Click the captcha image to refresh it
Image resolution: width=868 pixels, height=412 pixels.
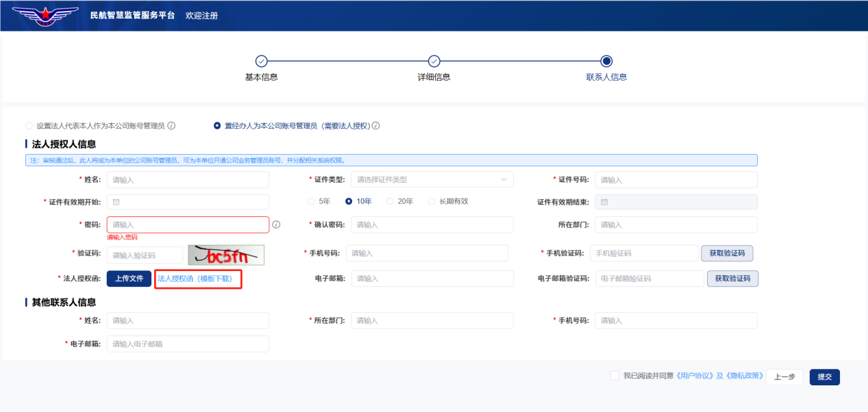[x=225, y=253]
